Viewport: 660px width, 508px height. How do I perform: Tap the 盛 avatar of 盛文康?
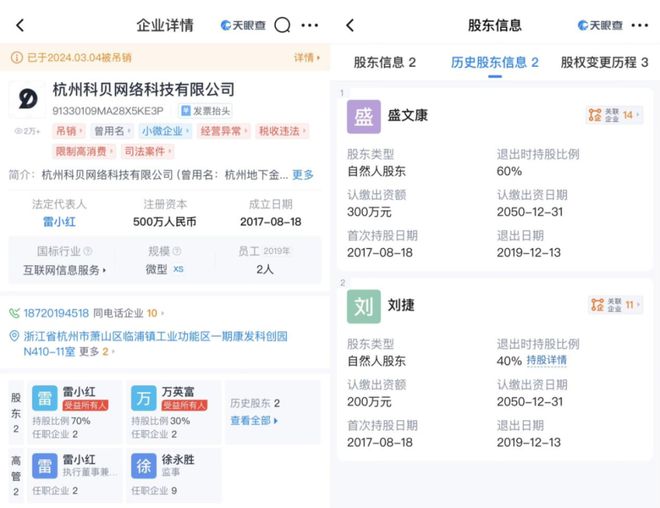(364, 117)
